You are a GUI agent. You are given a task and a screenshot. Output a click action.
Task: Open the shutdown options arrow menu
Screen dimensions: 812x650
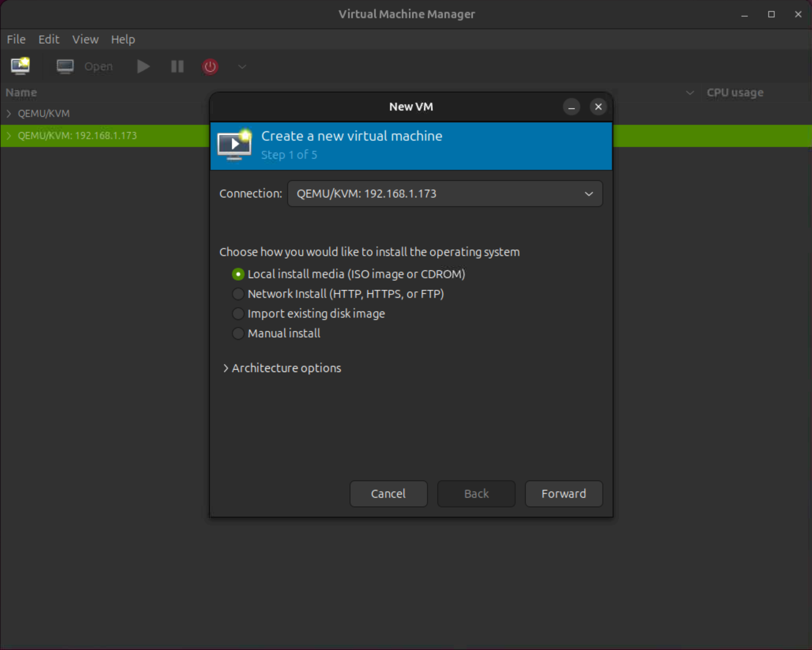pyautogui.click(x=242, y=67)
